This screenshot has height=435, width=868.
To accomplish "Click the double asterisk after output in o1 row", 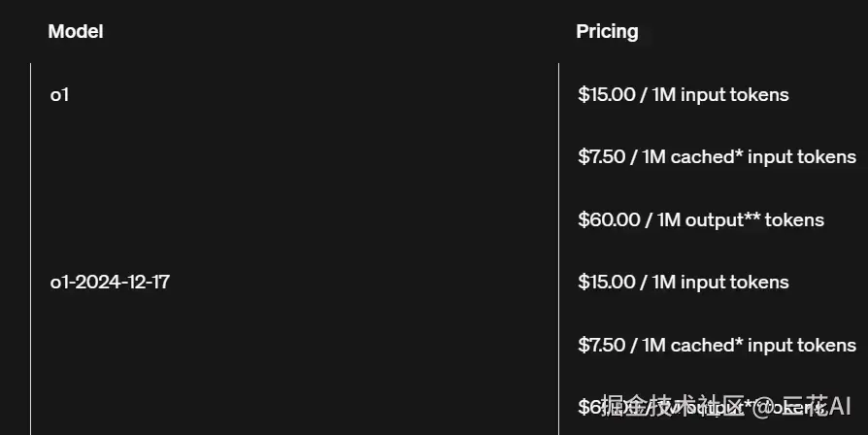I will [x=752, y=217].
